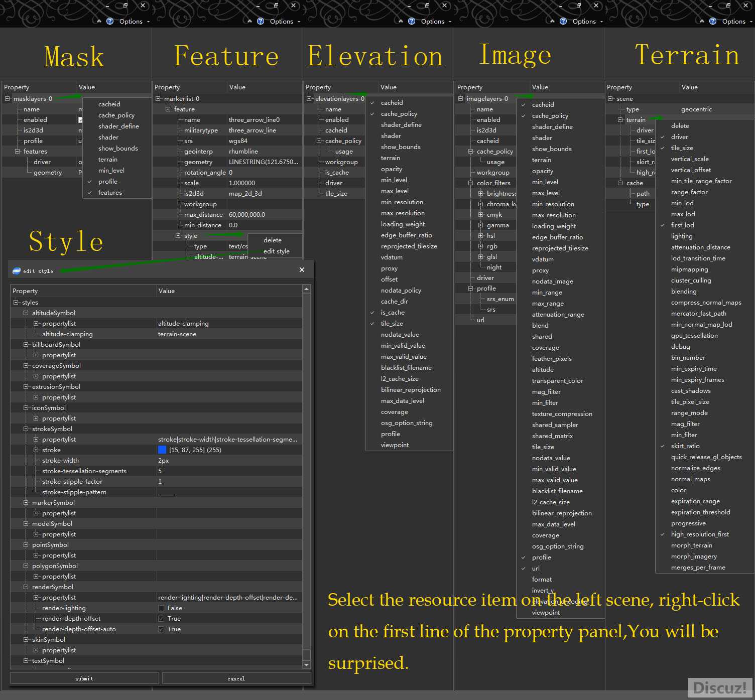Image resolution: width=755 pixels, height=700 pixels.
Task: Click the LINESTRING geometry value cell
Action: pyautogui.click(x=264, y=162)
